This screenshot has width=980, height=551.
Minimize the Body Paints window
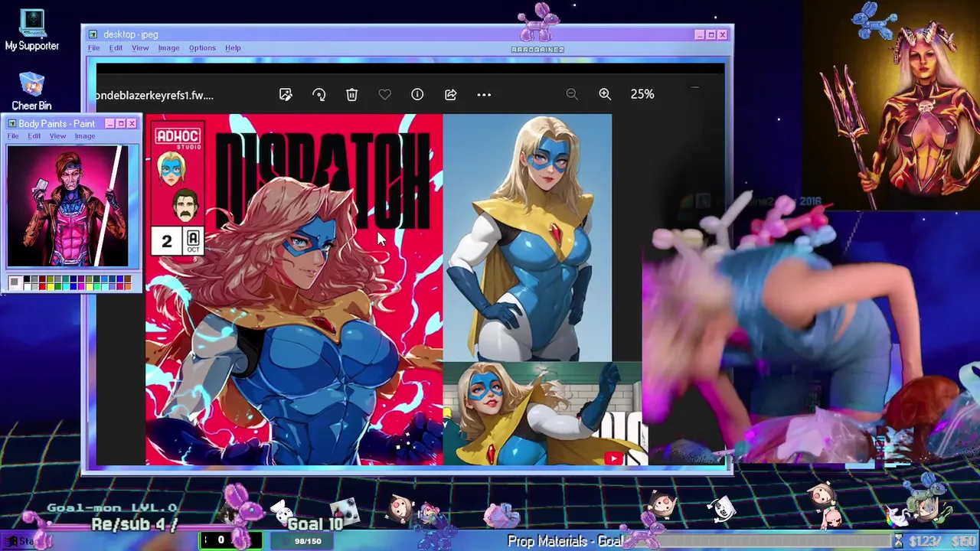pos(109,123)
